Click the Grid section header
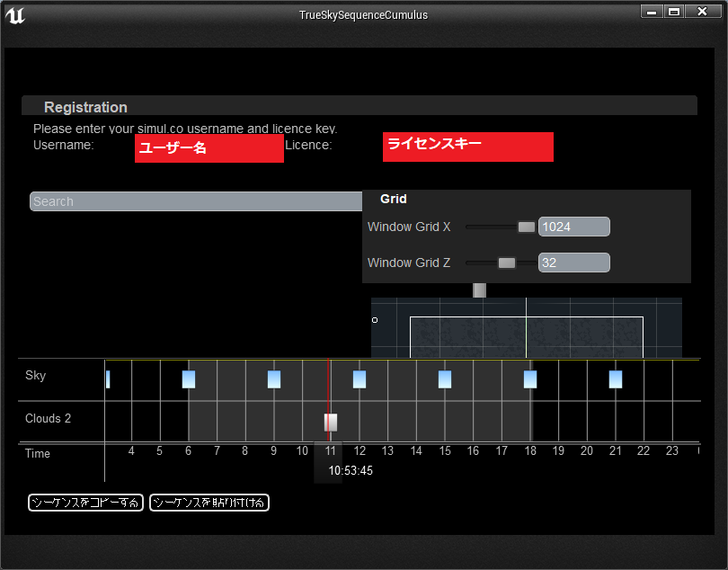The image size is (728, 570). coord(394,199)
